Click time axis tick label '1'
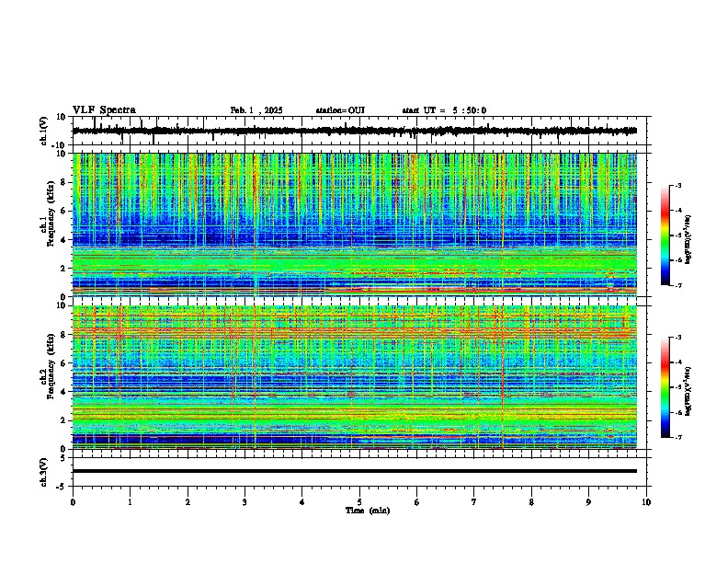This screenshot has width=728, height=563. coord(130,502)
